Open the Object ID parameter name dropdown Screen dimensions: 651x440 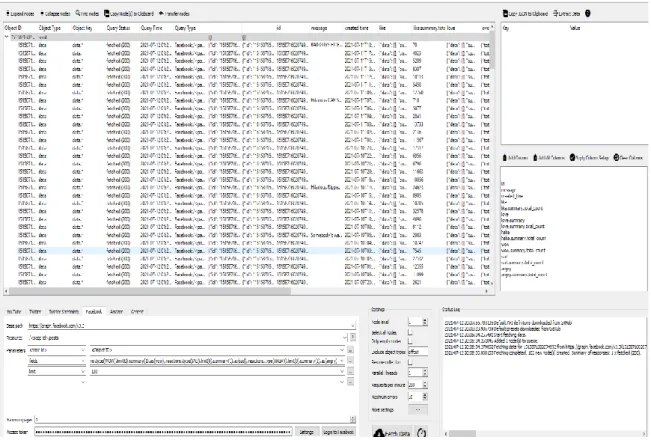(83, 350)
